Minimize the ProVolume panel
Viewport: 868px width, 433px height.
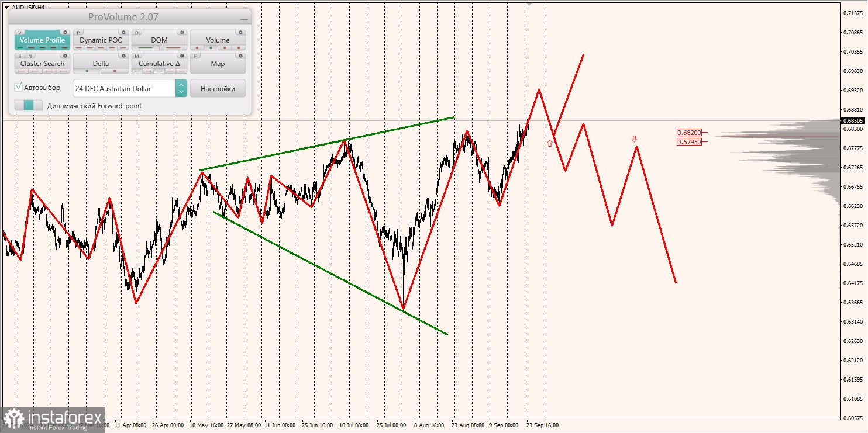pos(243,19)
